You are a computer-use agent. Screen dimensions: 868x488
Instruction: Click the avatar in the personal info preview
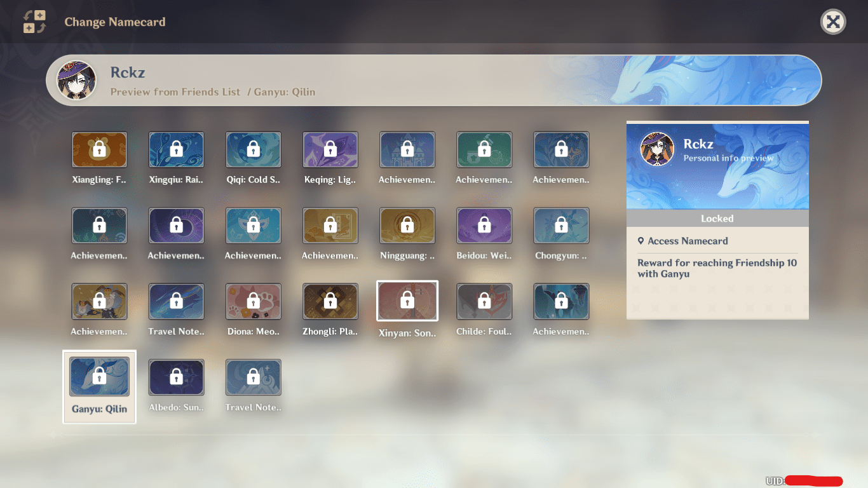657,149
